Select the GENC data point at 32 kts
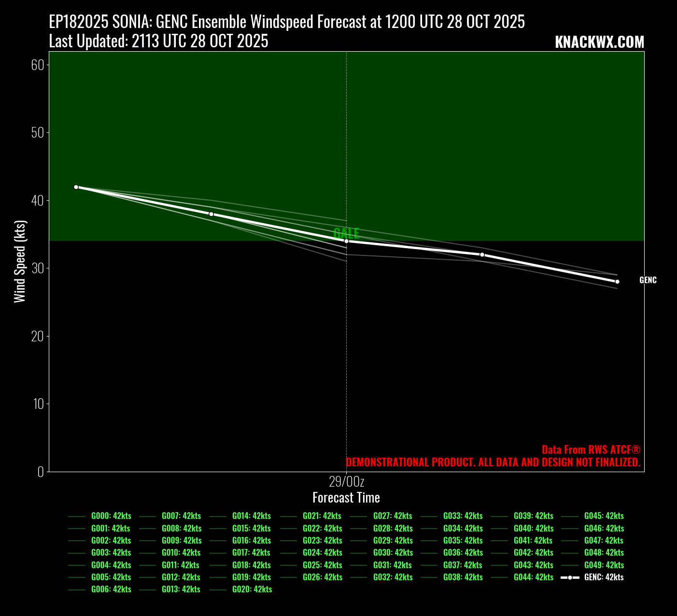Viewport: 677px width, 616px height. (x=482, y=254)
